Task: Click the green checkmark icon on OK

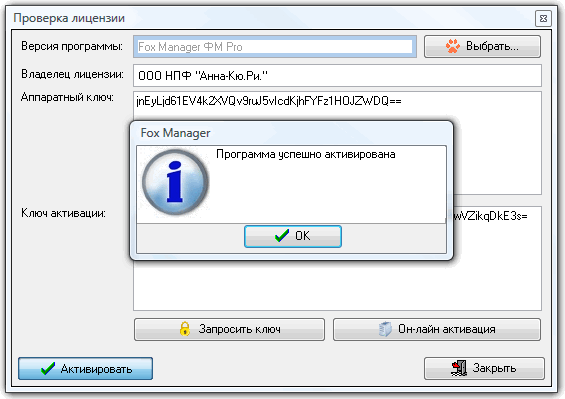Action: pyautogui.click(x=281, y=236)
